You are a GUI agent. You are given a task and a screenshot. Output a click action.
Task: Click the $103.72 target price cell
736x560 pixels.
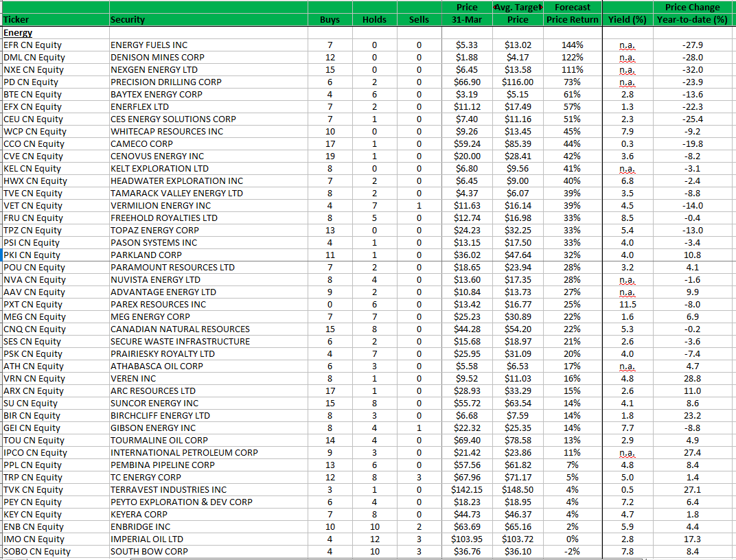click(x=518, y=539)
